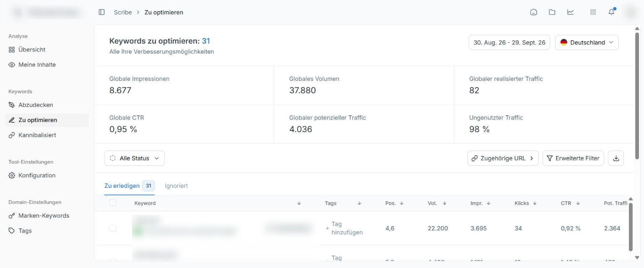Open Konfiguration settings page

[47, 175]
